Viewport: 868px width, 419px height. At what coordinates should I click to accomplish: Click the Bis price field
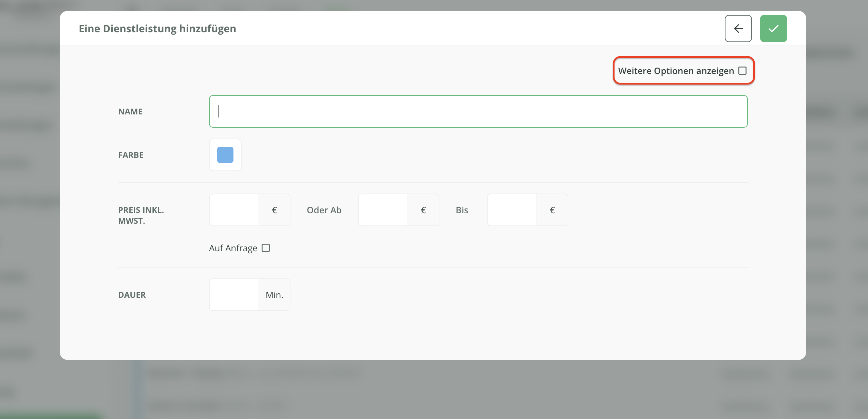pyautogui.click(x=512, y=210)
